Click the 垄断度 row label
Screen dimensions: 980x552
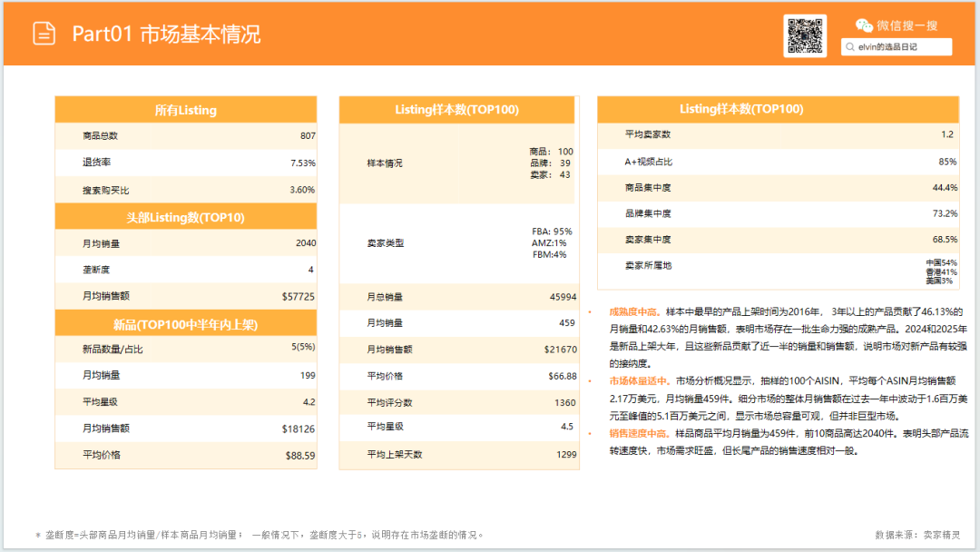click(x=96, y=270)
